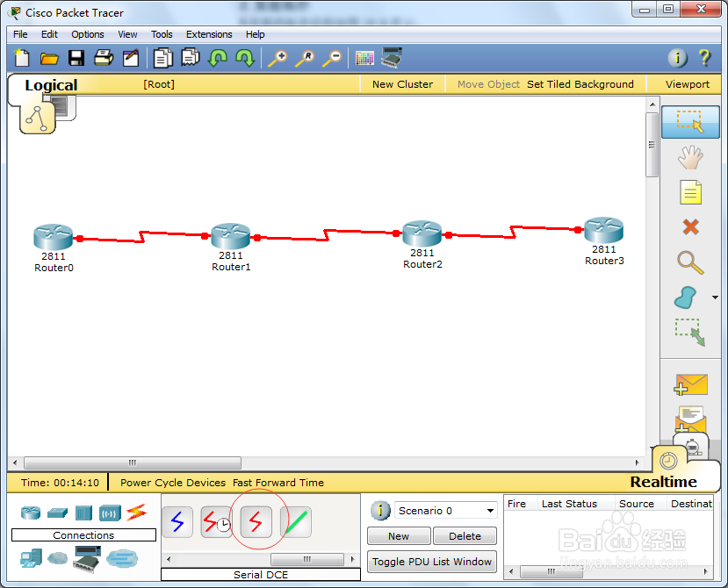Screen dimensions: 728x588
Task: Select the Multiuser Connection category
Action: click(122, 558)
